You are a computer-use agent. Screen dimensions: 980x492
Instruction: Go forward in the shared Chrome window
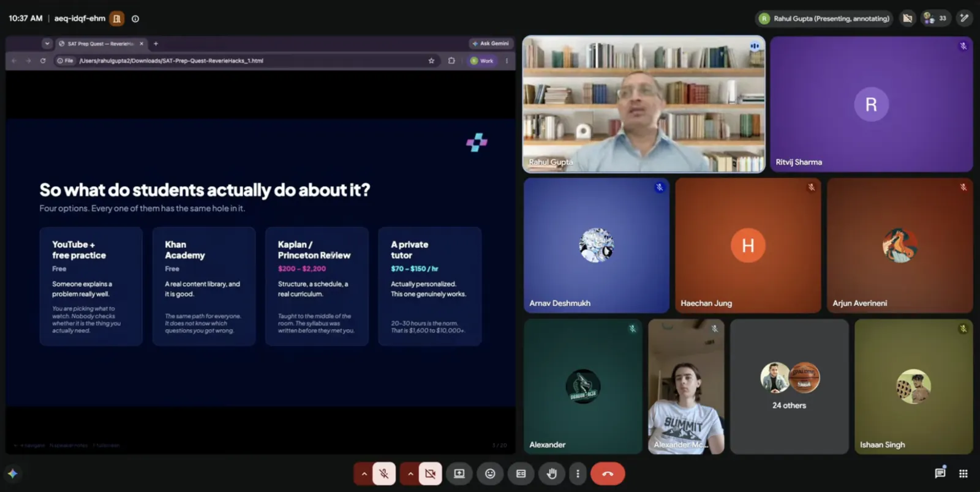pos(28,61)
